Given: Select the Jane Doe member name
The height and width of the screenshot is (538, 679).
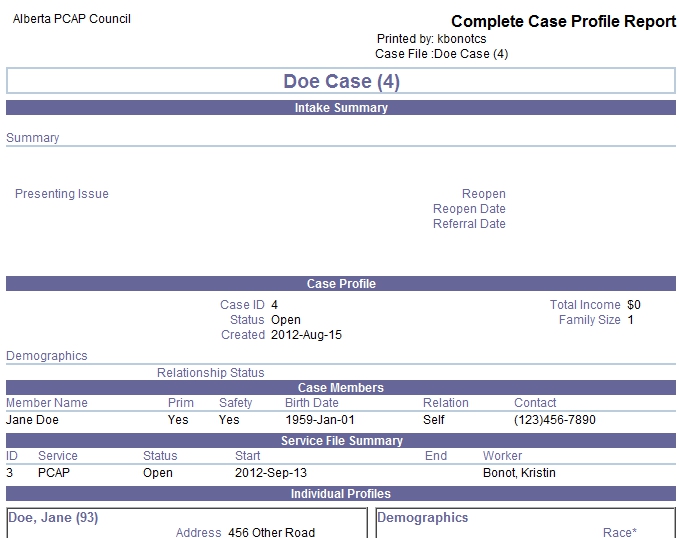Looking at the screenshot, I should pos(32,420).
